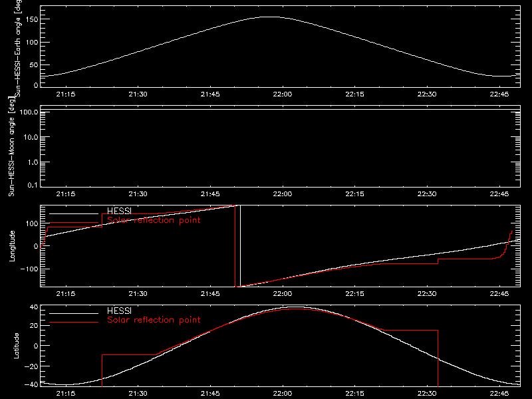
Task: Select "Solar reflection point" legend in Longitude plot
Action: [154, 220]
